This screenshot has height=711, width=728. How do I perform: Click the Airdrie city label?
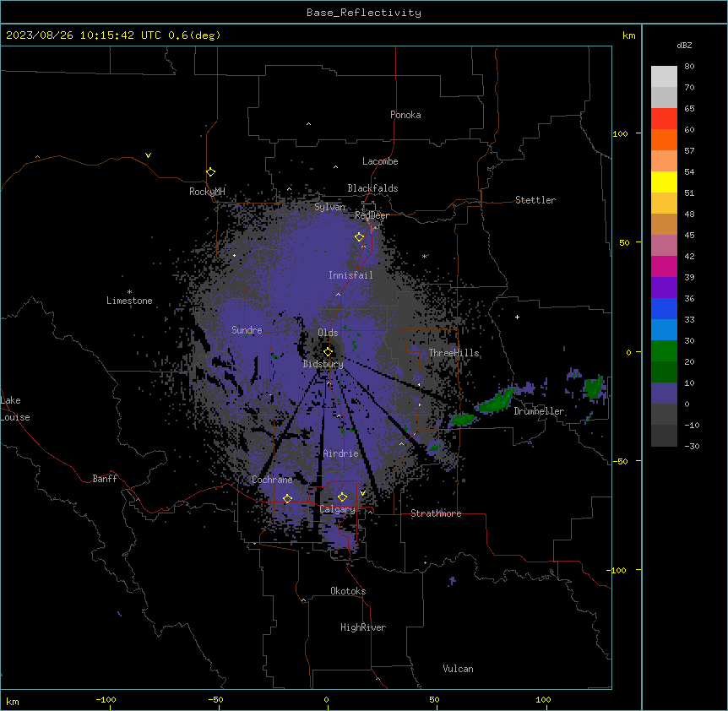point(340,453)
